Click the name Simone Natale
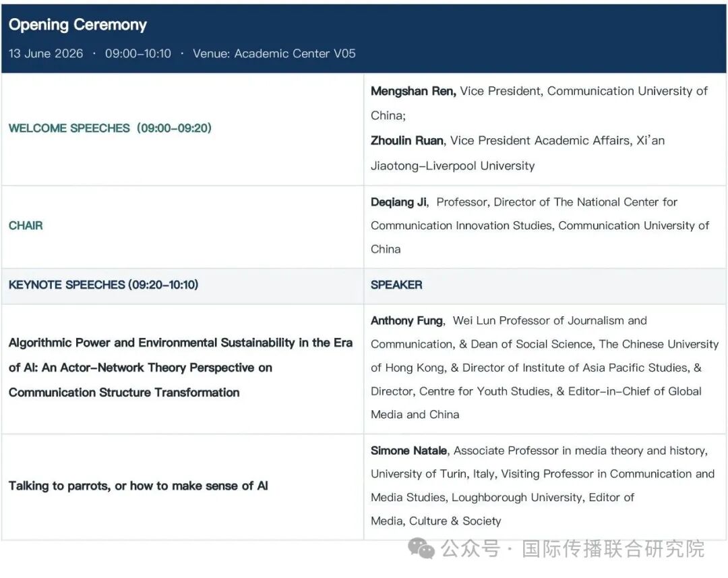 pyautogui.click(x=409, y=451)
